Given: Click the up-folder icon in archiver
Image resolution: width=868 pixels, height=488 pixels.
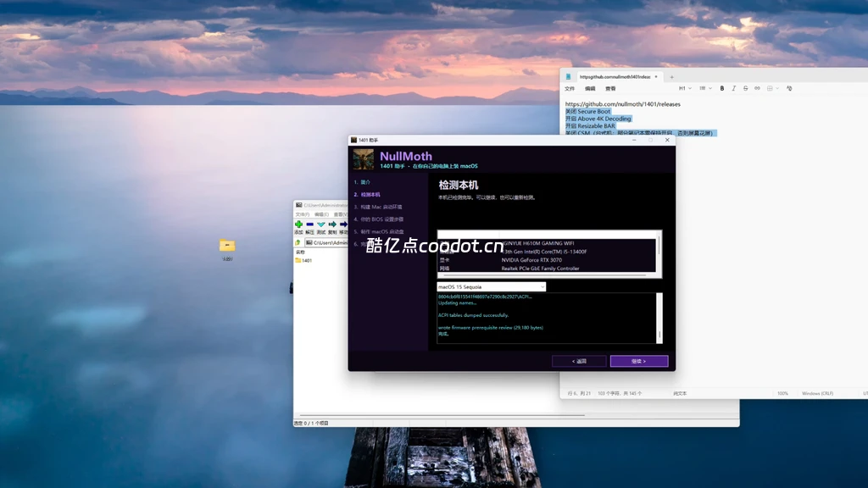Looking at the screenshot, I should (298, 242).
